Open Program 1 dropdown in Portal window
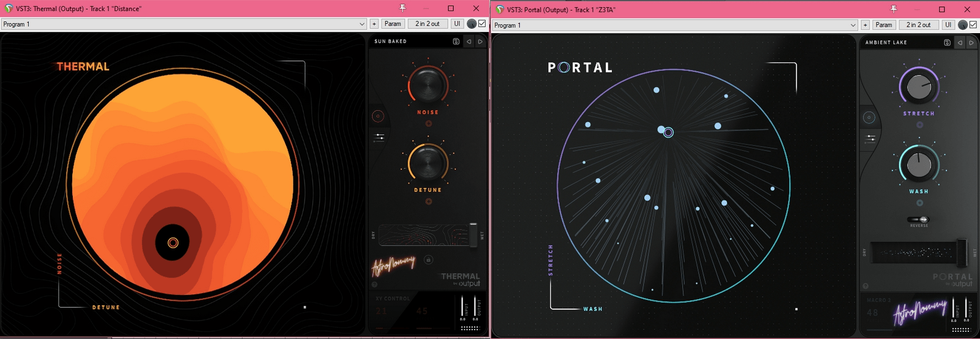The width and height of the screenshot is (980, 339). point(674,25)
